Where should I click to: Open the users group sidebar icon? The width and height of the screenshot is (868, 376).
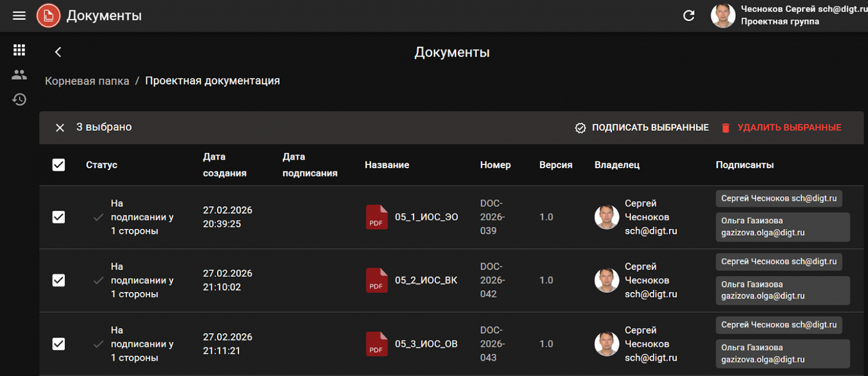point(19,75)
